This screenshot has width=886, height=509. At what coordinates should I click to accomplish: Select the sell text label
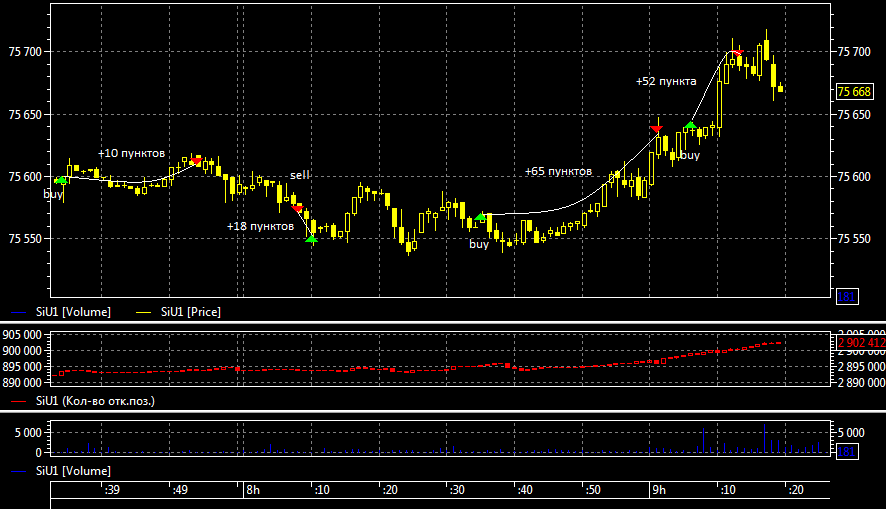[x=299, y=175]
